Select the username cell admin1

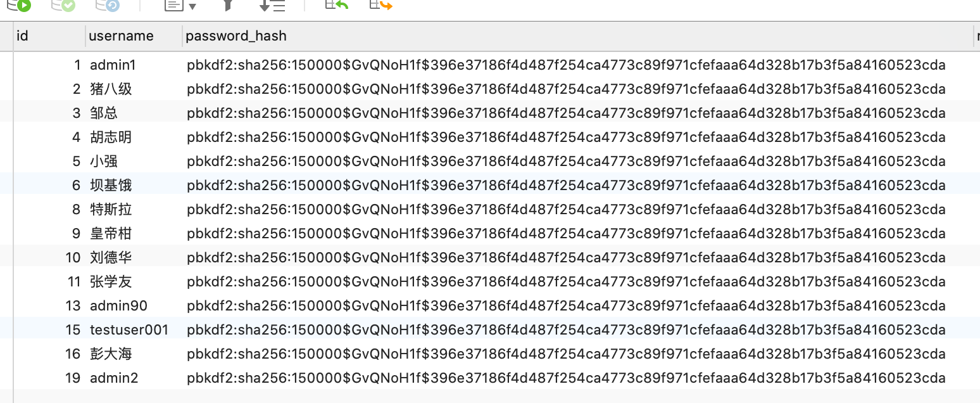click(x=134, y=65)
